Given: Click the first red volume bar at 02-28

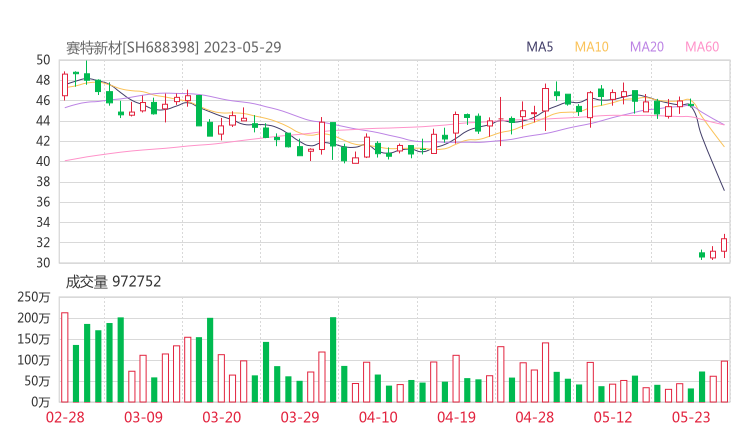Looking at the screenshot, I should point(65,357).
